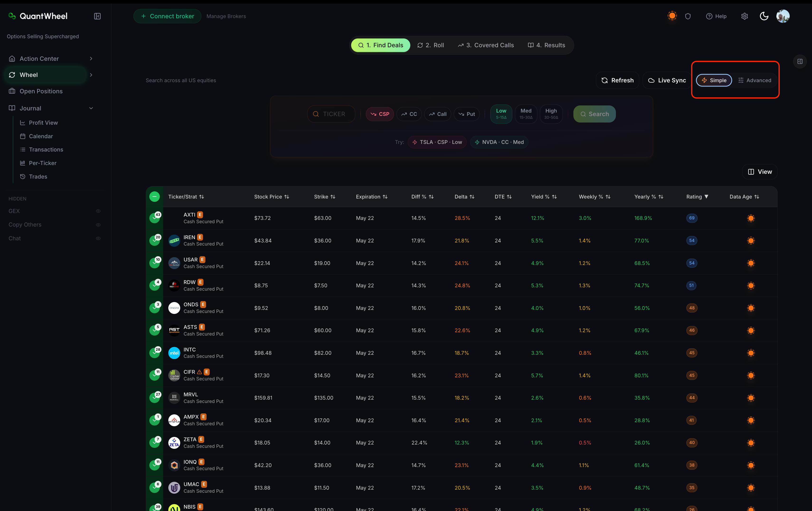Focus the TICKER input field
The width and height of the screenshot is (812, 511).
[x=331, y=114]
